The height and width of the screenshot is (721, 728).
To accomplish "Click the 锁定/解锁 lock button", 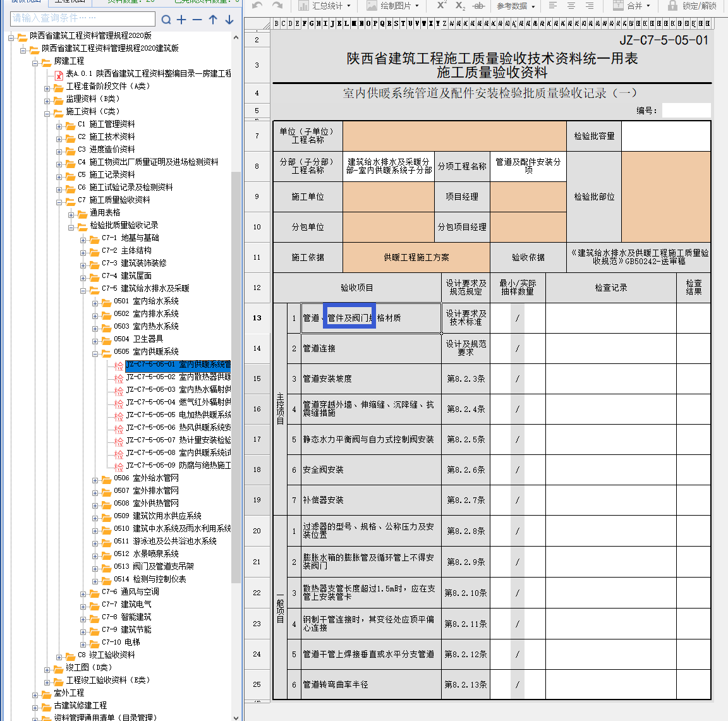I will click(692, 6).
